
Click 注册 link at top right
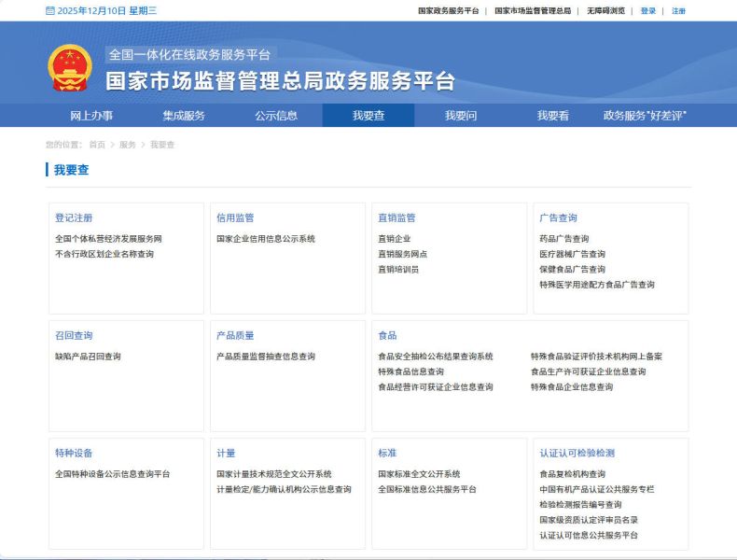pos(678,11)
